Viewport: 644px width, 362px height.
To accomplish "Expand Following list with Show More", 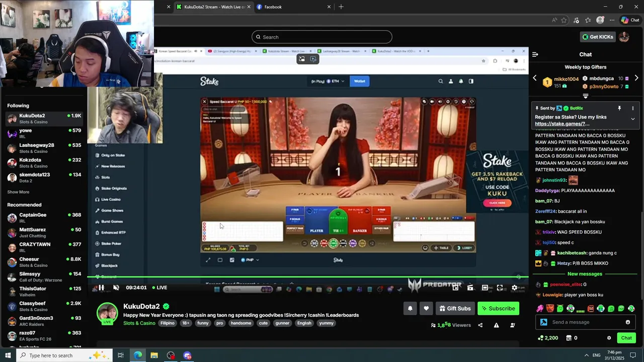I will pos(18,192).
